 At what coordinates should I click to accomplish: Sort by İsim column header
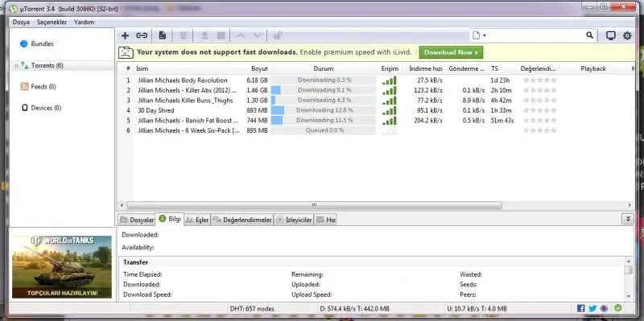click(x=142, y=68)
